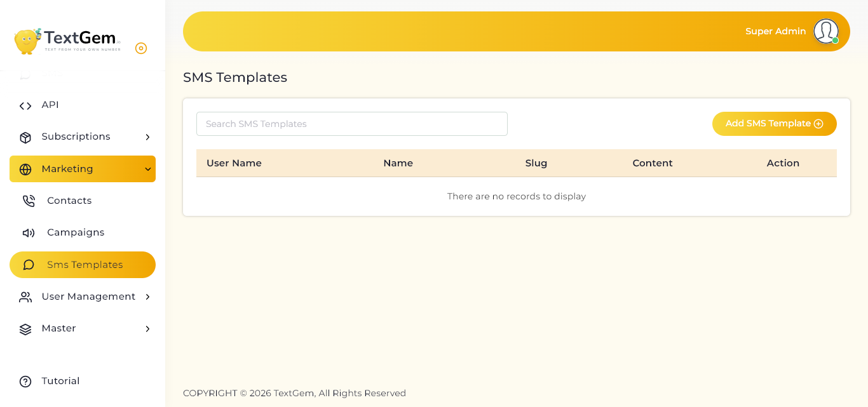868x407 pixels.
Task: Collapse the Marketing chevron arrow
Action: point(147,169)
